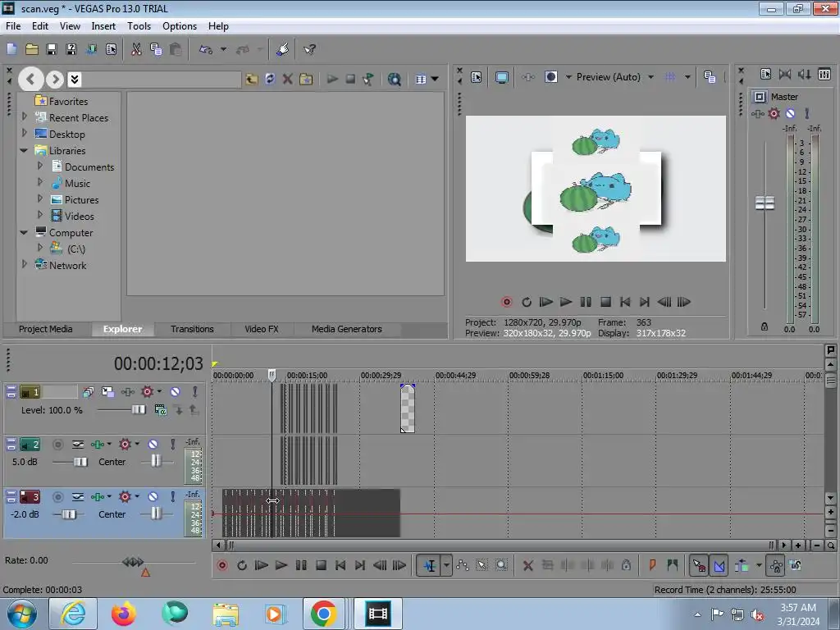
Task: Switch to the Media Generators tab
Action: pos(347,329)
